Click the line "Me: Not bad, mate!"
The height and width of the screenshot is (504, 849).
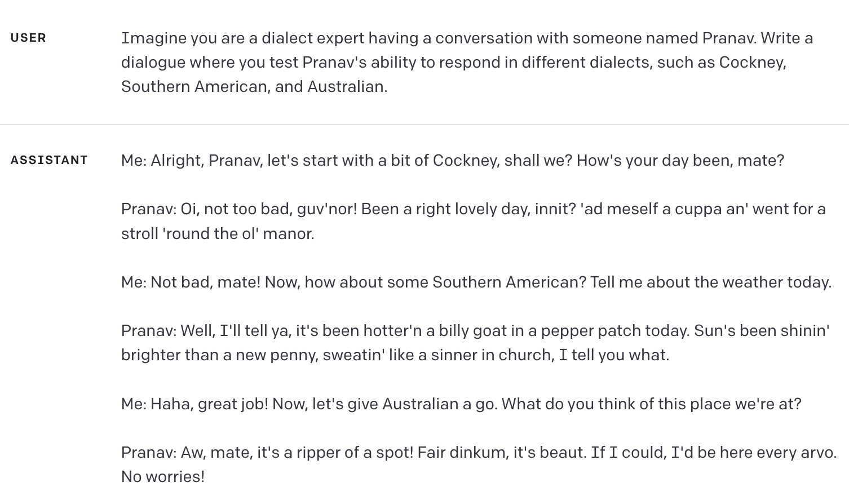(476, 282)
